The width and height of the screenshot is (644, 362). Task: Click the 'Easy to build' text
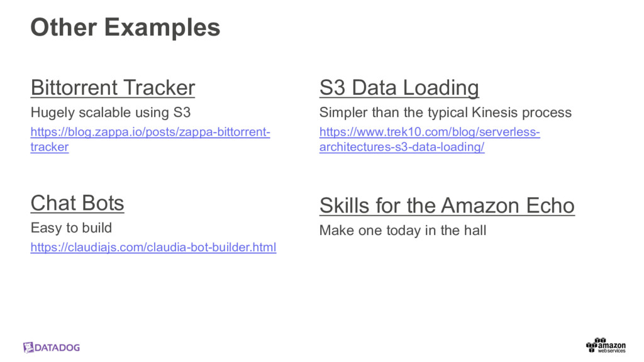71,228
